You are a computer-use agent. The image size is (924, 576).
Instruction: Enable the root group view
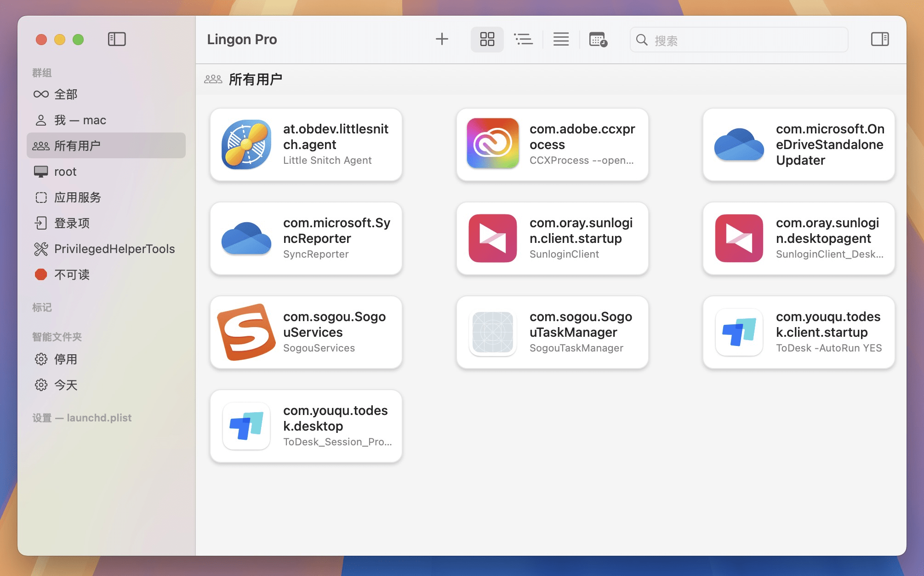click(65, 172)
